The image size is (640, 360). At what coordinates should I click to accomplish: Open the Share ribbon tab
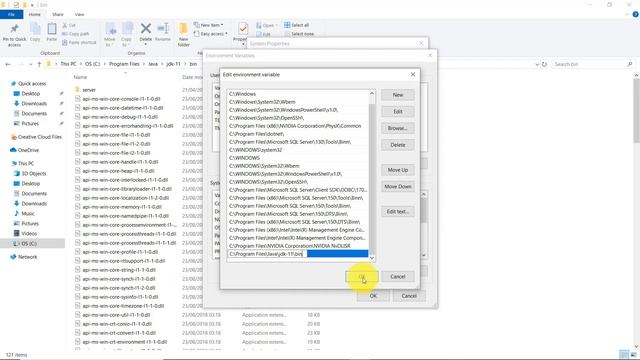tap(58, 14)
